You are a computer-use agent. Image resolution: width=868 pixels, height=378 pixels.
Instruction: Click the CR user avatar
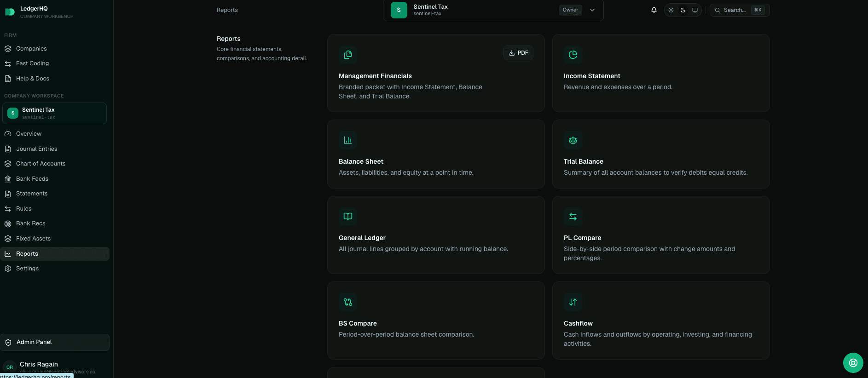tap(10, 367)
